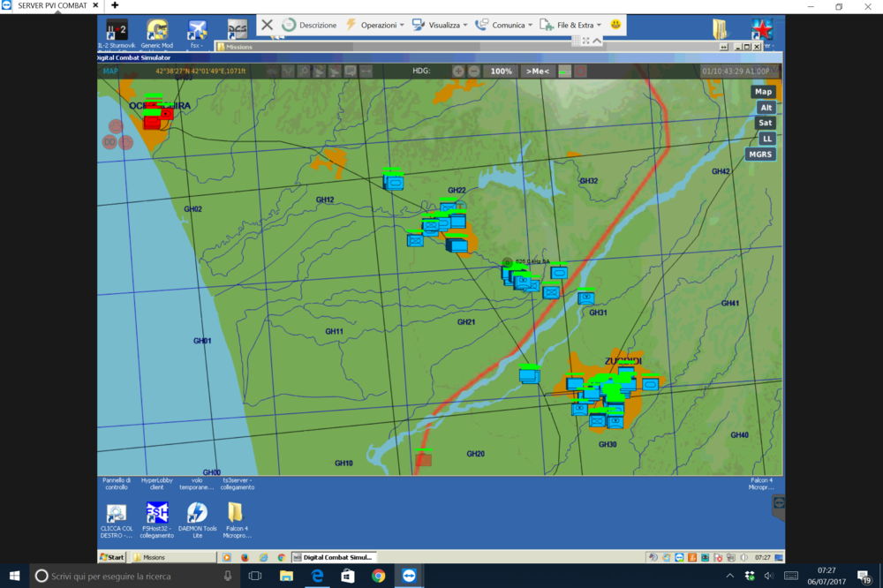Select the ruler measure tool in map toolbar
883x588 pixels.
pyautogui.click(x=366, y=71)
